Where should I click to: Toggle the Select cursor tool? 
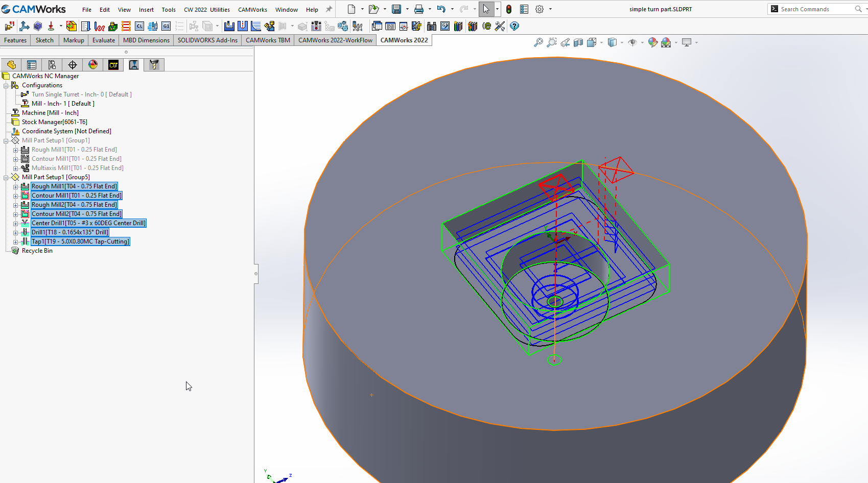486,9
